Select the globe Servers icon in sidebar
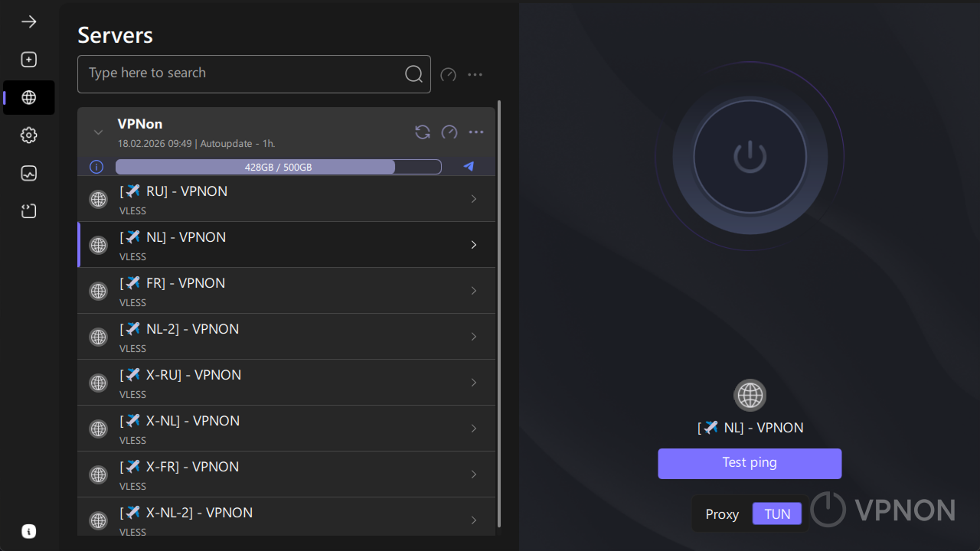980x551 pixels. tap(28, 97)
